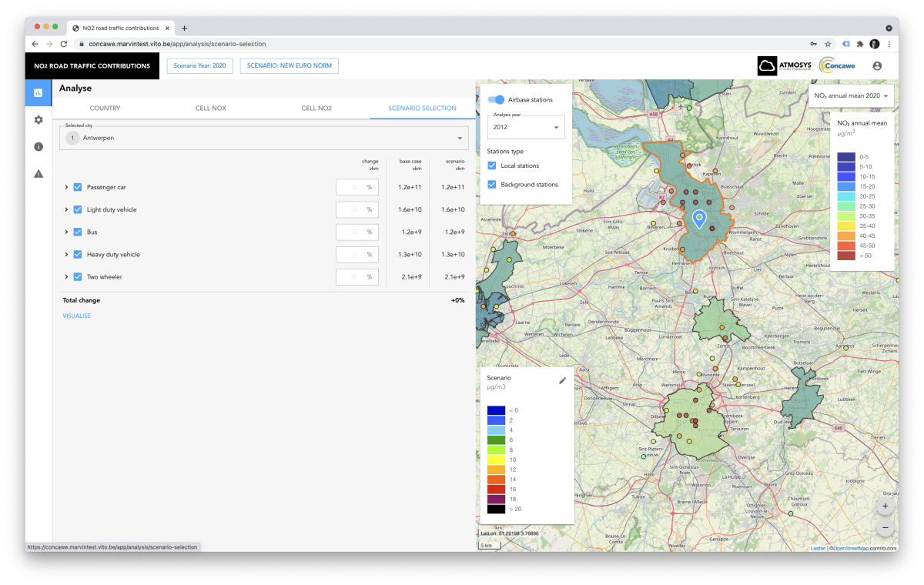Open the analysis chart sidebar icon
Screen dimensions: 924x585
(x=38, y=93)
